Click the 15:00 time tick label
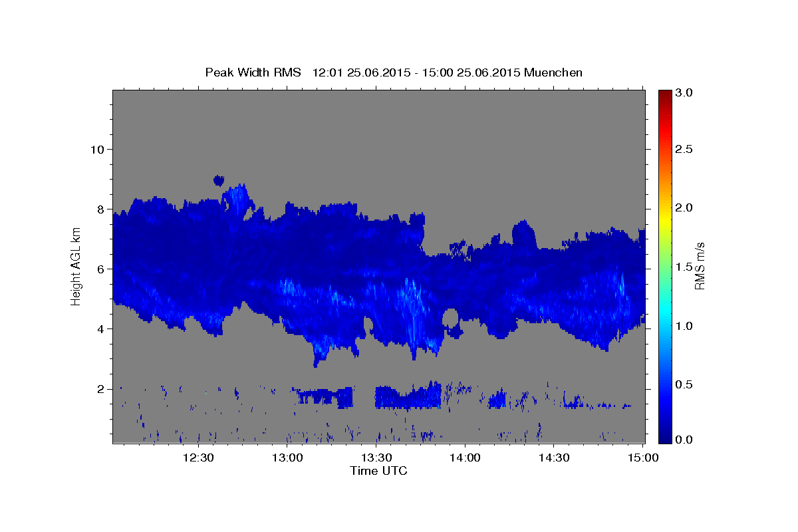The height and width of the screenshot is (532, 798). pos(642,458)
